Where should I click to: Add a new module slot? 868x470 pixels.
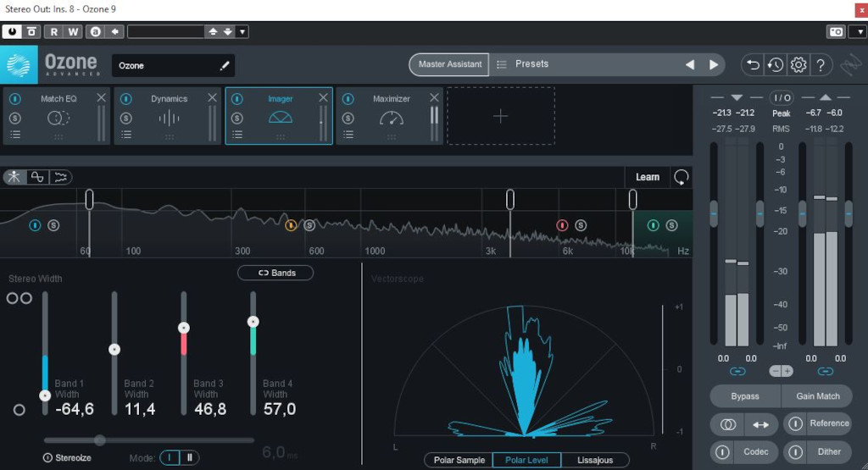click(500, 116)
